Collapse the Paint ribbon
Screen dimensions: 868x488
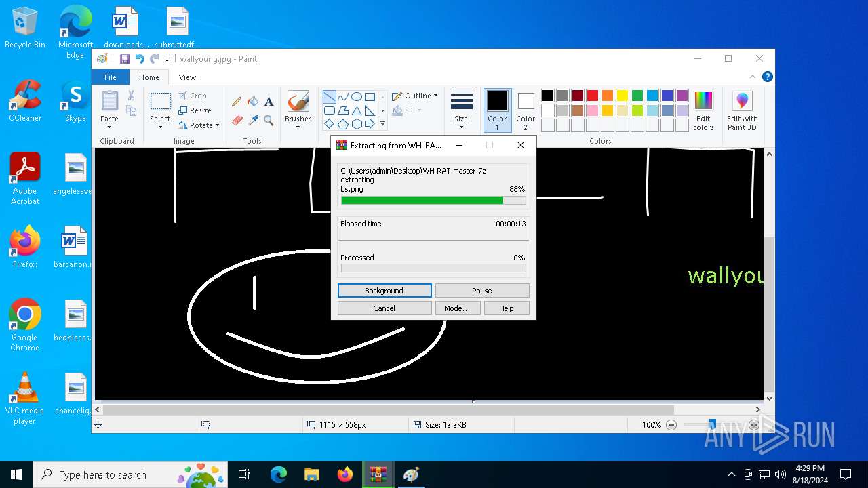tap(752, 77)
